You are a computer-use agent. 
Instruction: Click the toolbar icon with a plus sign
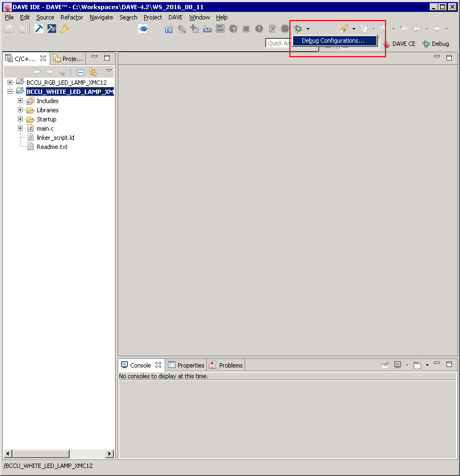[x=194, y=29]
